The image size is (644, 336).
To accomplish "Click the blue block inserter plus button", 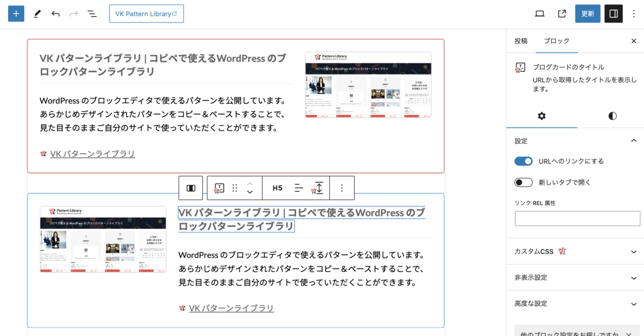I will (16, 14).
